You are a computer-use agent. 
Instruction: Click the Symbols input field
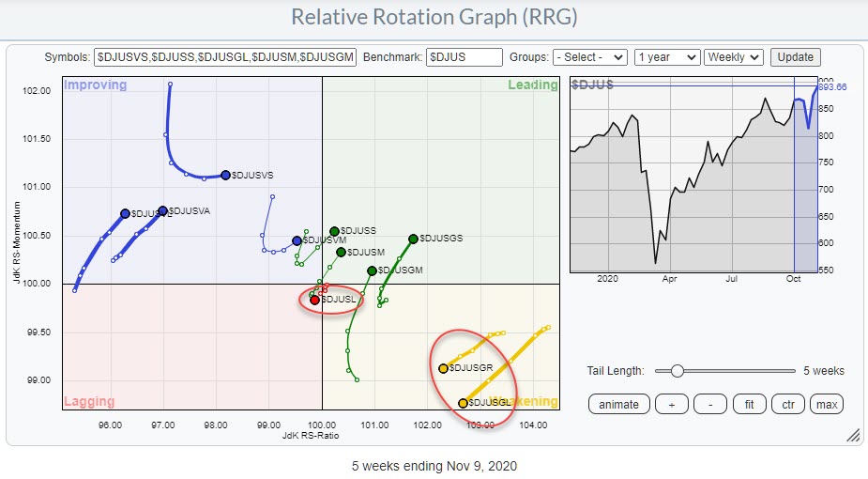(x=225, y=57)
